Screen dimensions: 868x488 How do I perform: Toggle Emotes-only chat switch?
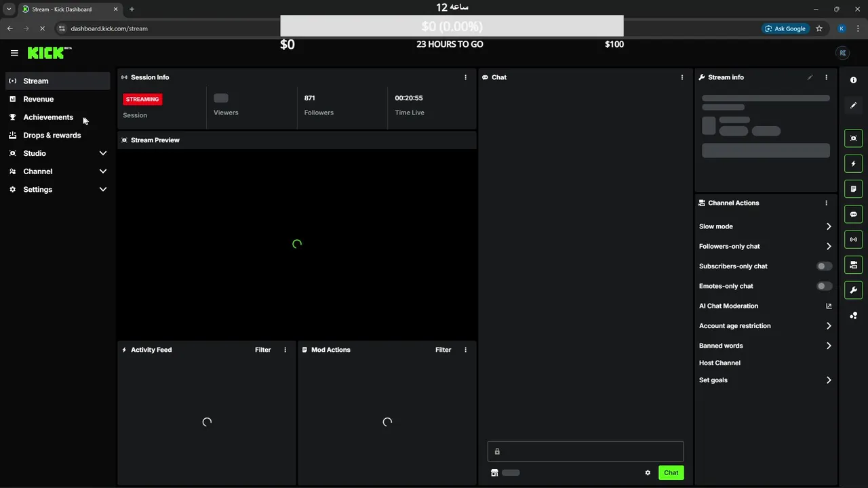pyautogui.click(x=824, y=286)
